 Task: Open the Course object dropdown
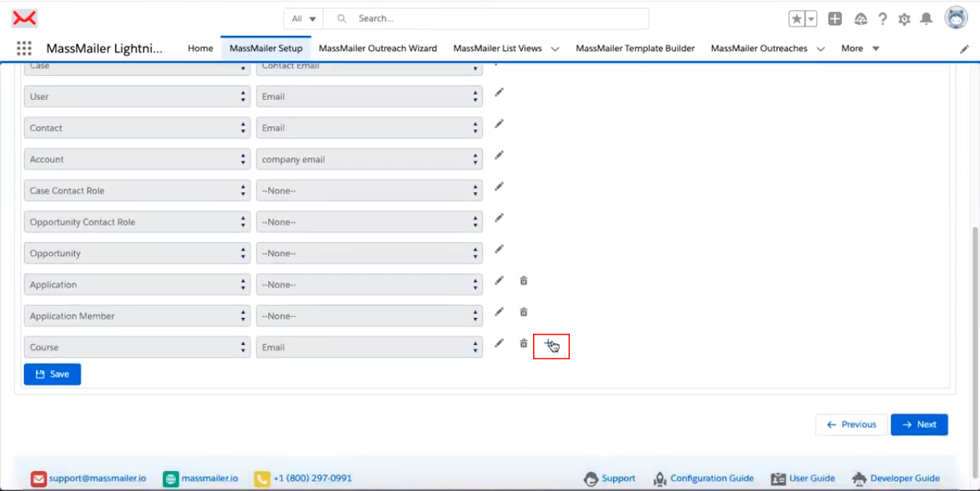137,347
